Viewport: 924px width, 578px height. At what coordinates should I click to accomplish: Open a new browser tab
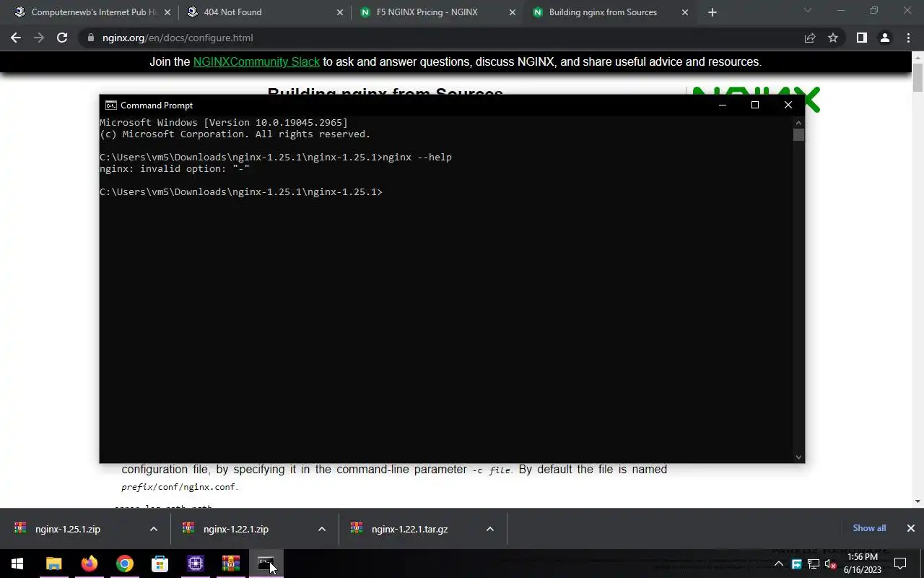coord(712,12)
